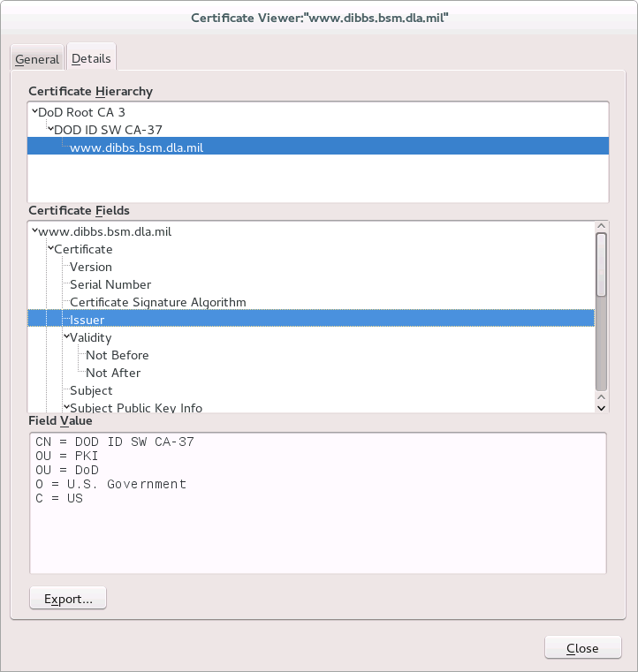The width and height of the screenshot is (638, 672).
Task: Click the OU = PKI line
Action: 66,456
